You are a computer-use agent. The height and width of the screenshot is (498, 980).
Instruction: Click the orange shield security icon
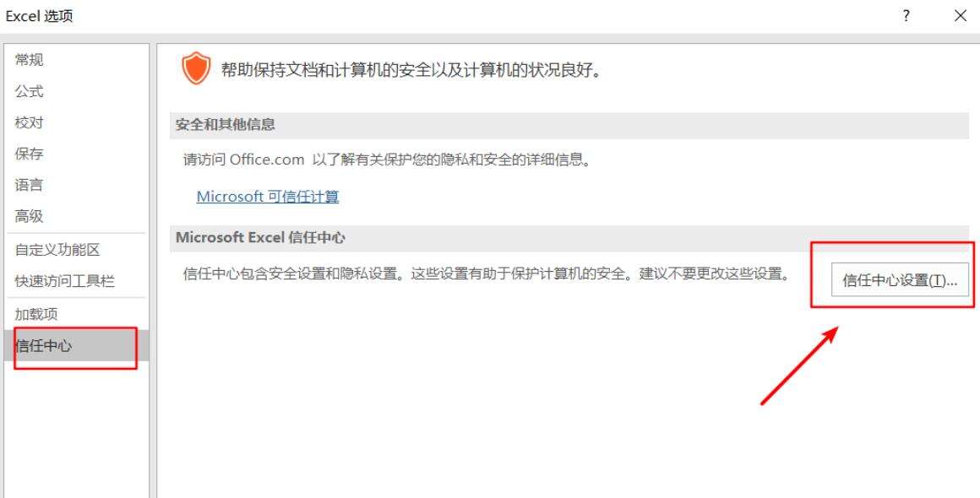point(196,68)
